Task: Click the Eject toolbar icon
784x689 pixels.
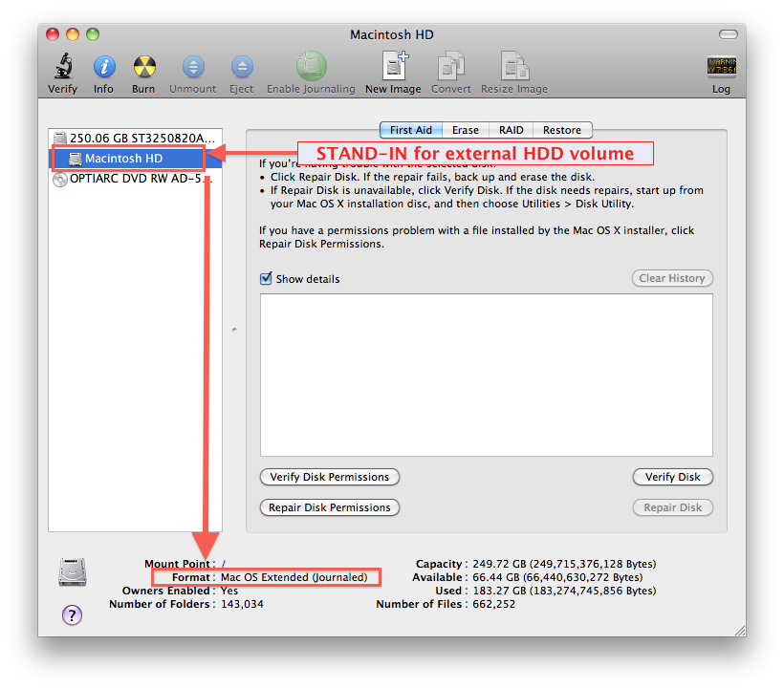Action: coord(242,67)
